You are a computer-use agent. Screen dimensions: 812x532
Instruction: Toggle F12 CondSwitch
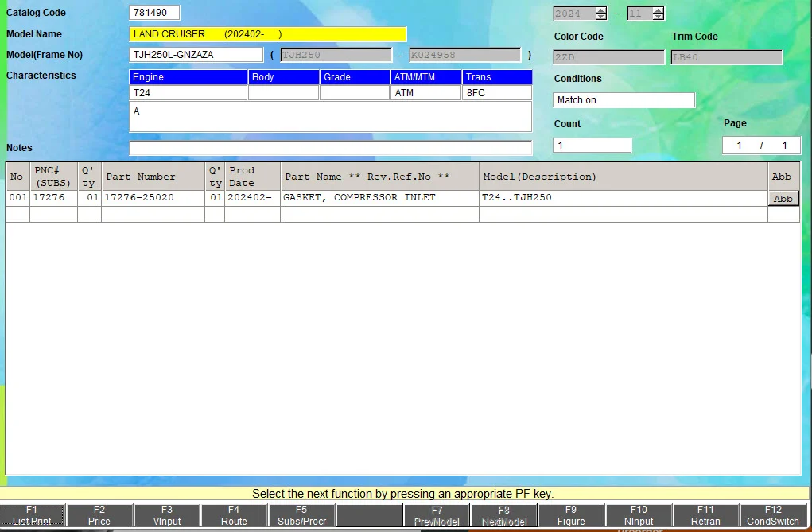[x=773, y=515]
